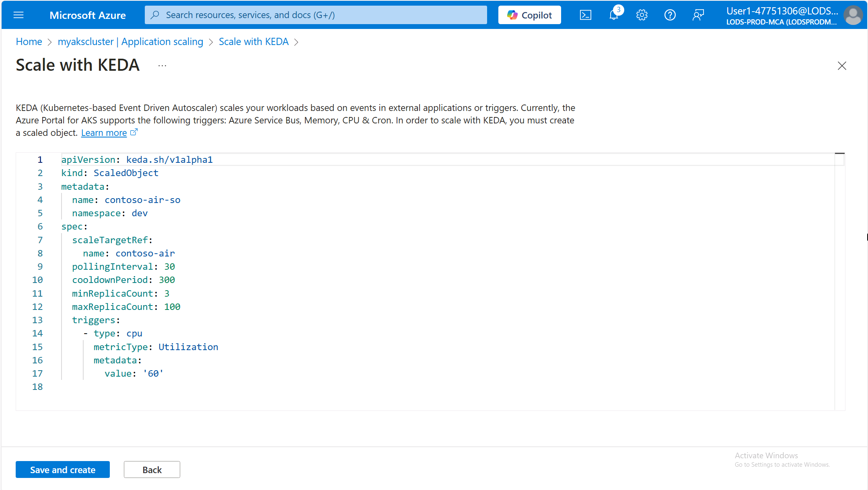Close the Scale with KEDA panel
This screenshot has width=868, height=490.
click(842, 66)
